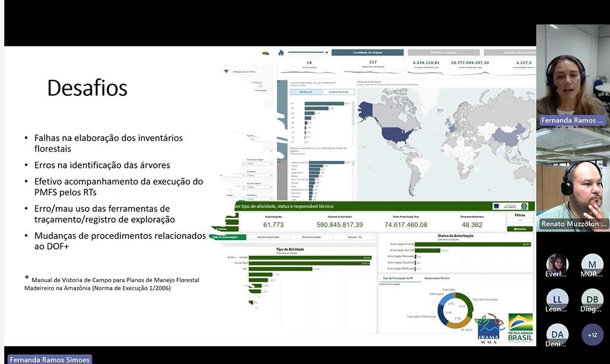Open participant avatar labeled DB
Image resolution: width=610 pixels, height=364 pixels.
(592, 299)
